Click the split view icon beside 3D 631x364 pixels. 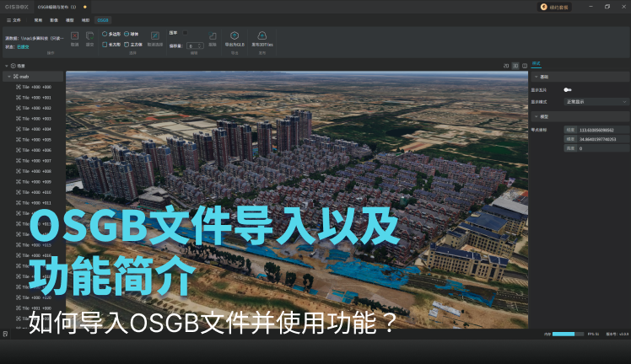click(x=525, y=65)
